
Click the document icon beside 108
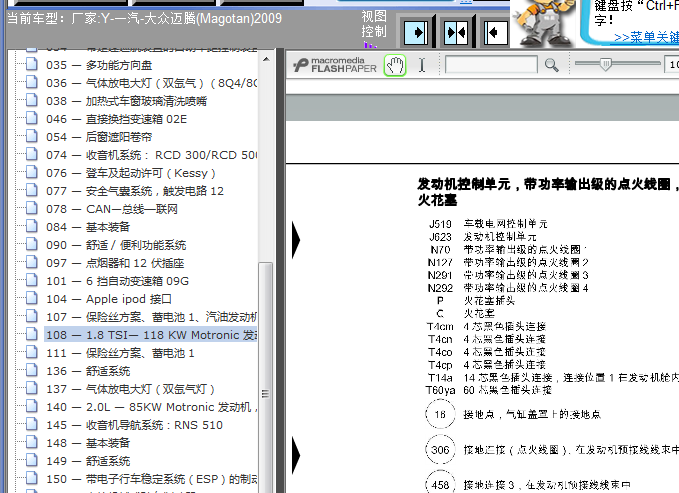pyautogui.click(x=32, y=334)
